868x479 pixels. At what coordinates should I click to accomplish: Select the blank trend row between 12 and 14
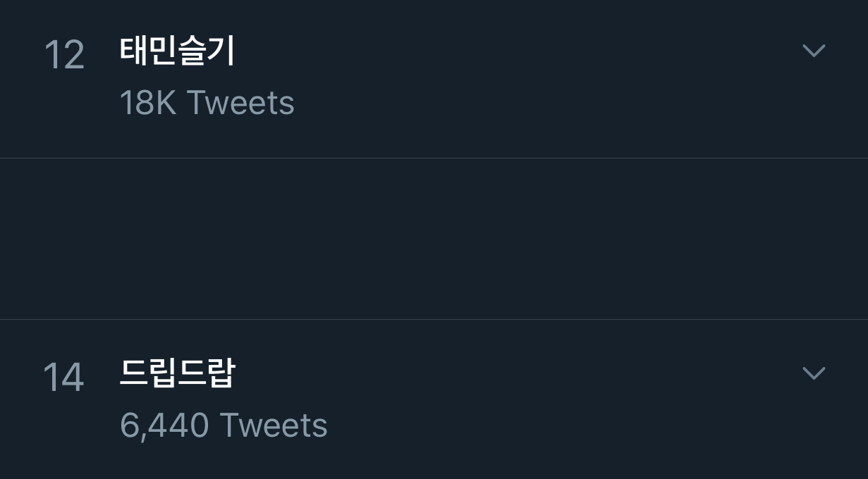[434, 239]
